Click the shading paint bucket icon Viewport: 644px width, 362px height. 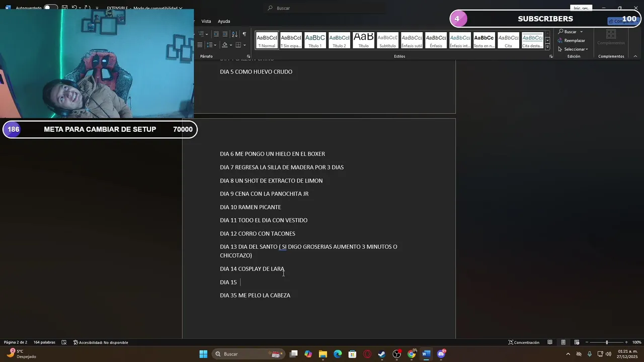(225, 45)
